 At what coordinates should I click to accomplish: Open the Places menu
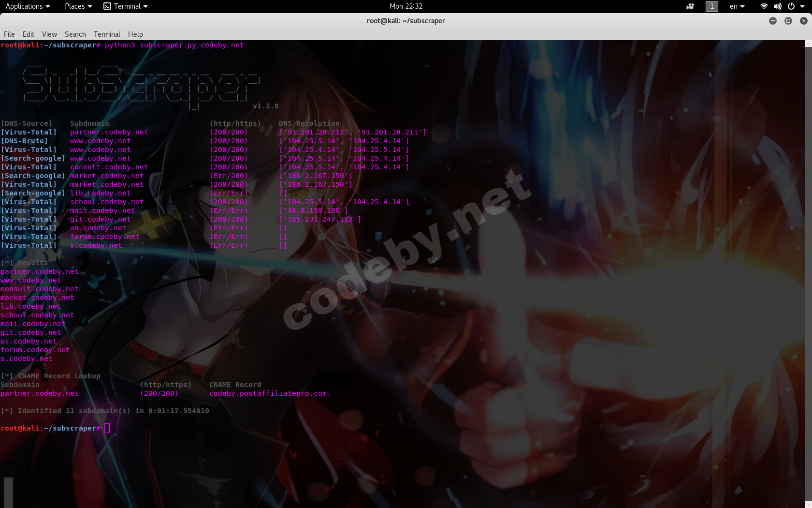74,6
